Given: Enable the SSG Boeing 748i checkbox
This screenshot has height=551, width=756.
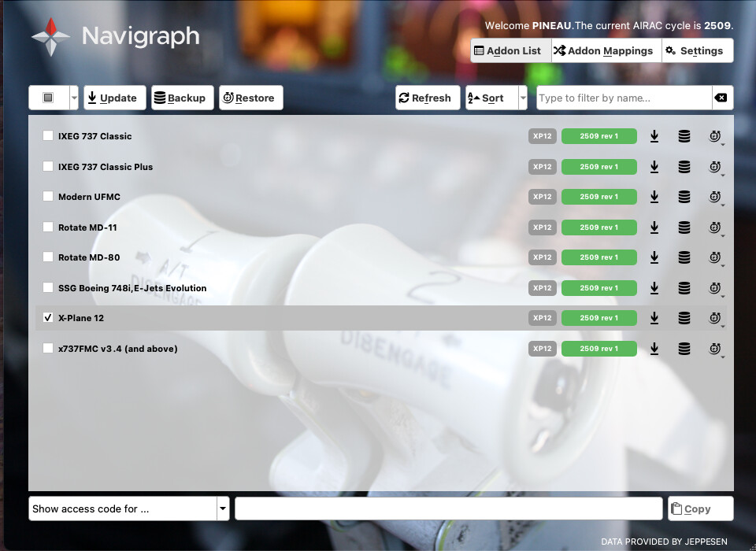Looking at the screenshot, I should [48, 287].
